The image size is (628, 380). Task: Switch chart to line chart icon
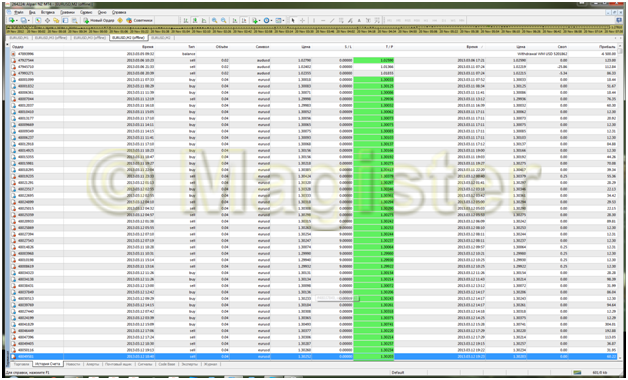[x=204, y=20]
